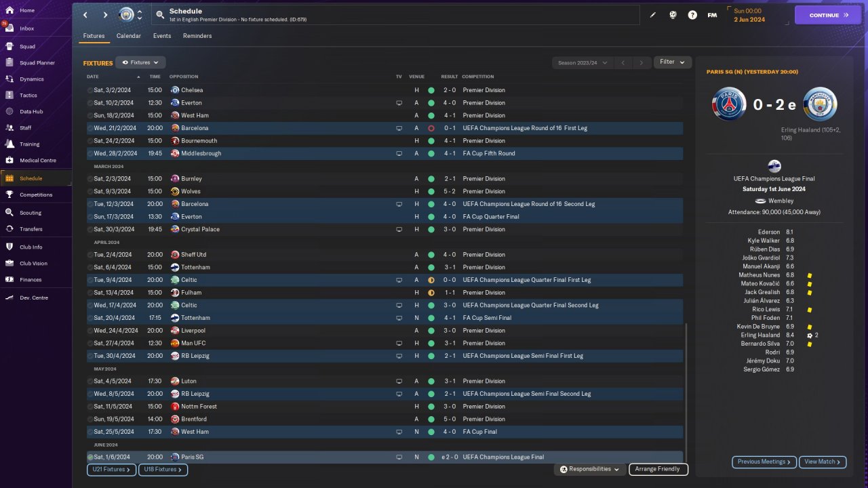868x488 pixels.
Task: Open the Inbox in the sidebar
Action: tap(27, 28)
